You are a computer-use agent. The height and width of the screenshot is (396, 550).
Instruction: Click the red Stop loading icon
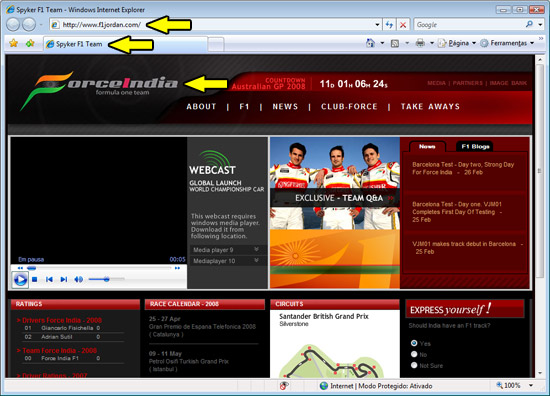pyautogui.click(x=403, y=25)
